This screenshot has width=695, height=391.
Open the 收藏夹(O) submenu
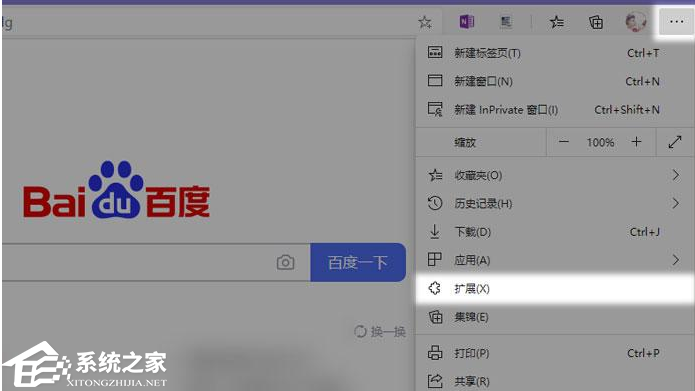[x=555, y=176]
